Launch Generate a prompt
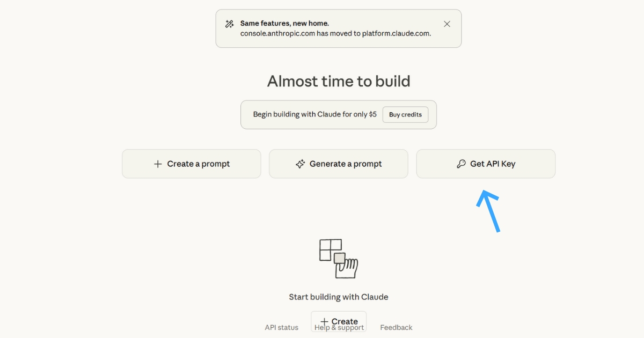 339,164
